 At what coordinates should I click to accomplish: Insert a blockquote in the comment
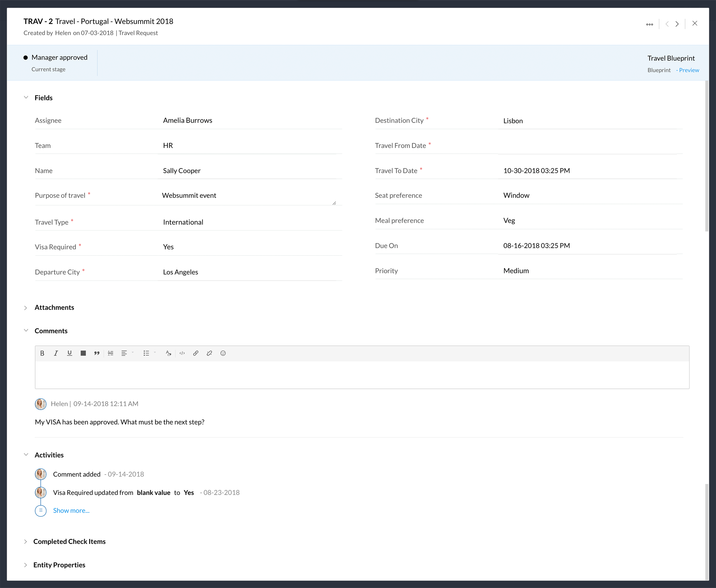coord(97,353)
